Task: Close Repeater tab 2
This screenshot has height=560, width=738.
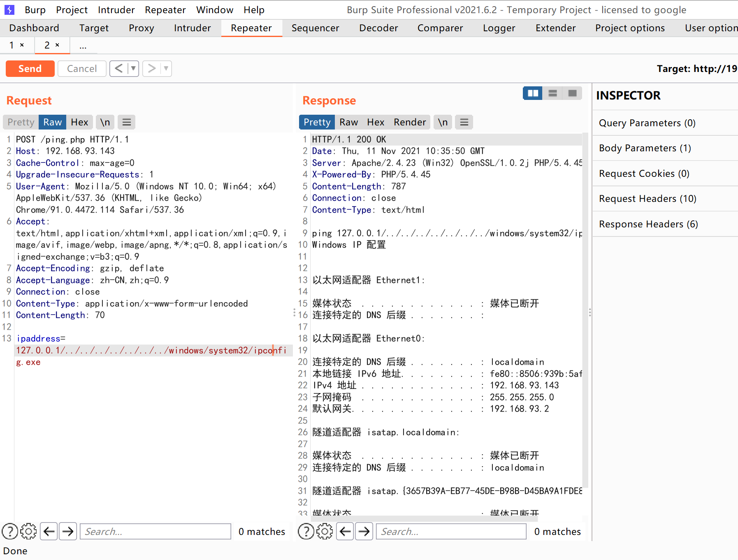Action: click(x=57, y=45)
